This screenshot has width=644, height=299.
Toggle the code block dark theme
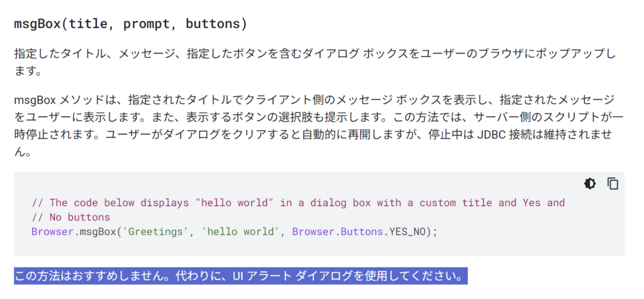[x=589, y=183]
